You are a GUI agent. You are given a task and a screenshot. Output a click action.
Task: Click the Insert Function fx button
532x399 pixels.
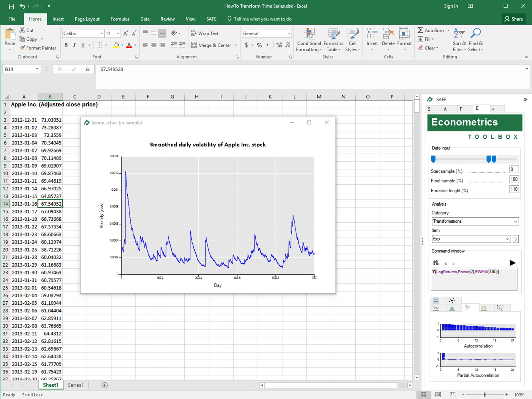87,69
